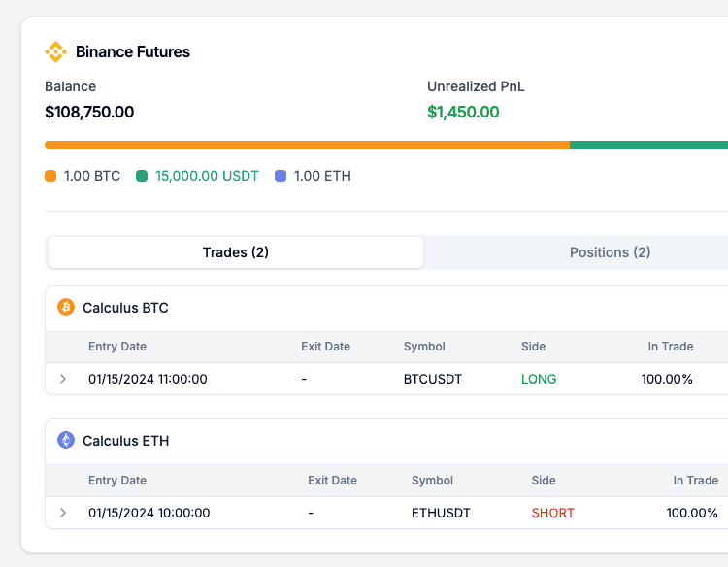Click the Unrealized PnL value $1,450.00
This screenshot has width=728, height=567.
pyautogui.click(x=463, y=112)
